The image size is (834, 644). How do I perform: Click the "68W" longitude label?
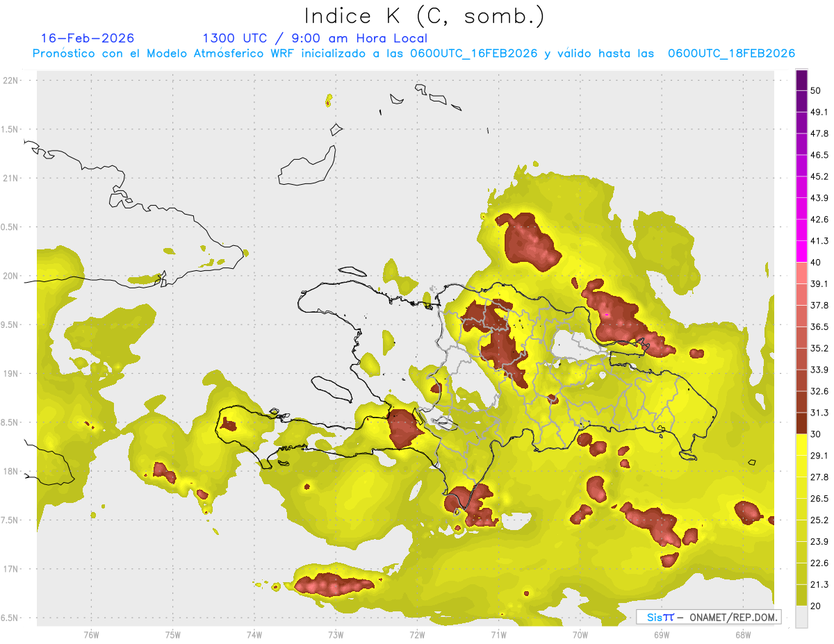[x=743, y=634]
